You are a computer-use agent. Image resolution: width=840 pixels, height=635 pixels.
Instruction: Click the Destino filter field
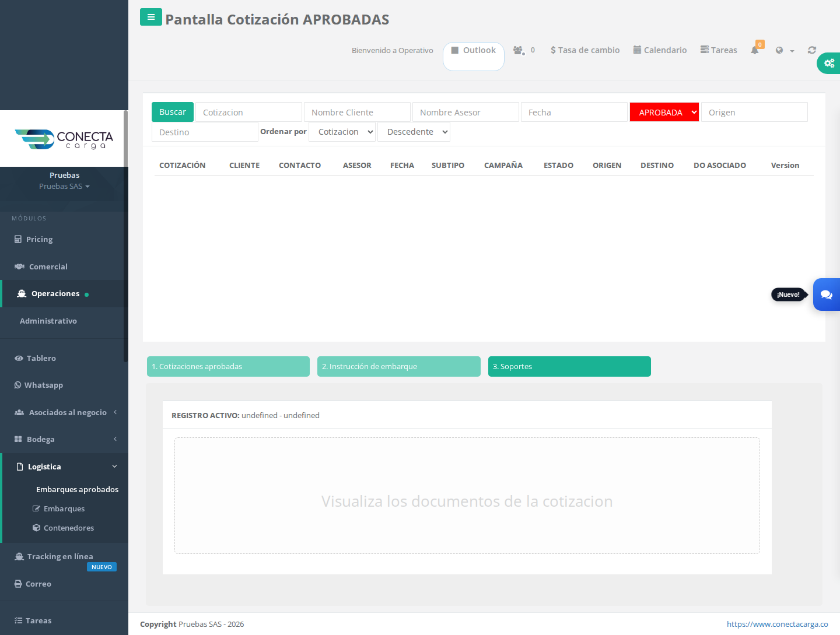tap(205, 132)
